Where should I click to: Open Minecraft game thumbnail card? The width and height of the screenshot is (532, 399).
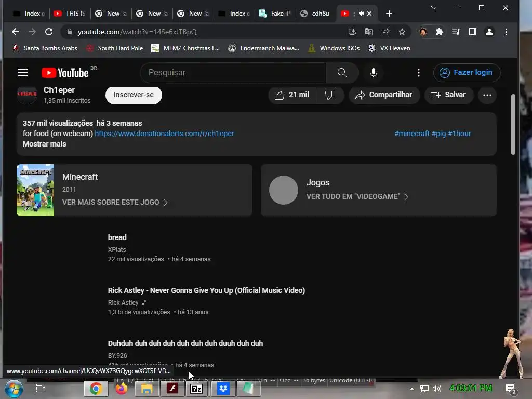click(35, 190)
